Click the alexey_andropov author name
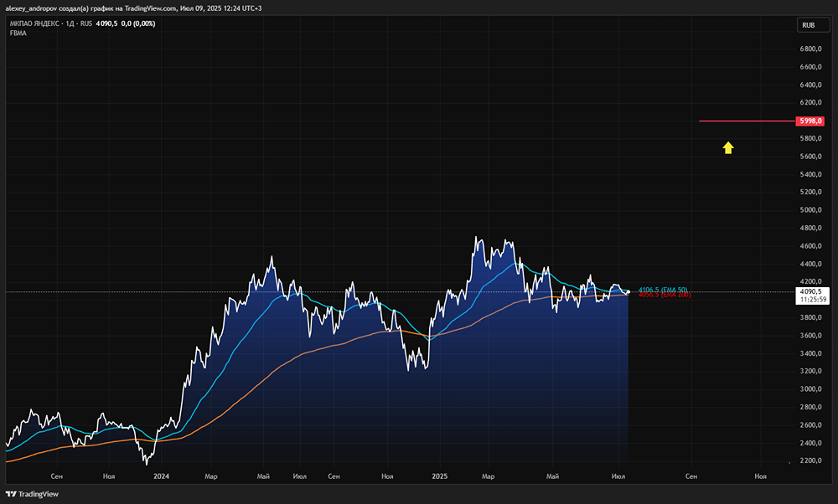The width and height of the screenshot is (838, 504). coord(30,8)
